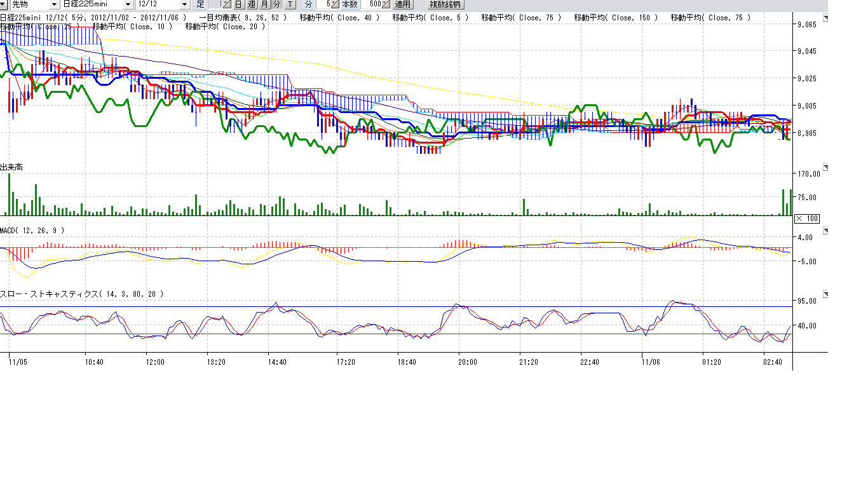Viewport: 868px width, 488px height.
Task: Switch chart to 週 (weekly) bars
Action: click(x=251, y=4)
